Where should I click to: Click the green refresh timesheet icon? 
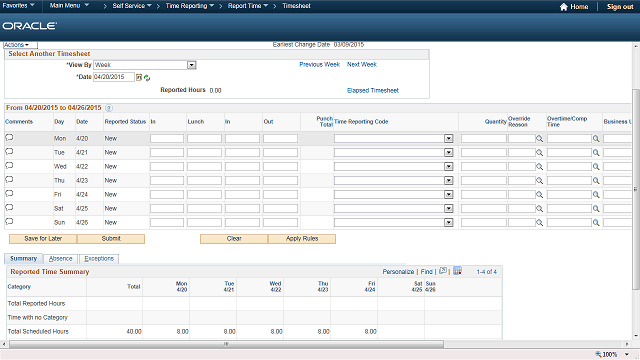click(147, 78)
